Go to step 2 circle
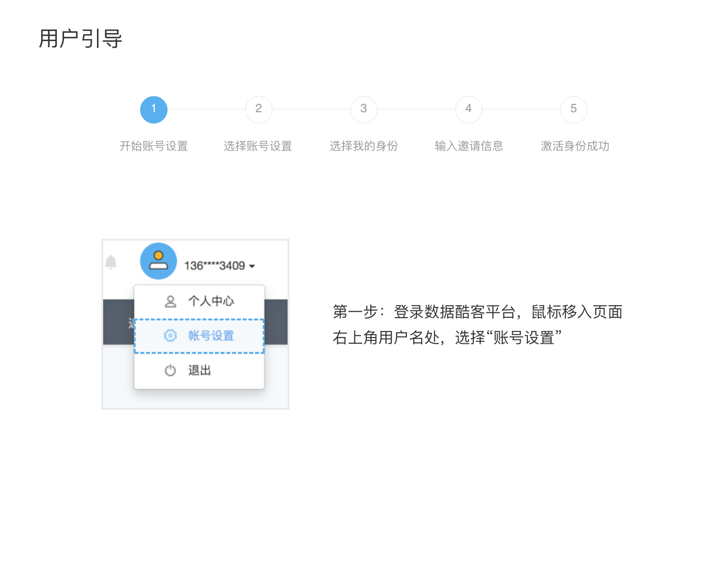The height and width of the screenshot is (573, 728). coord(258,109)
